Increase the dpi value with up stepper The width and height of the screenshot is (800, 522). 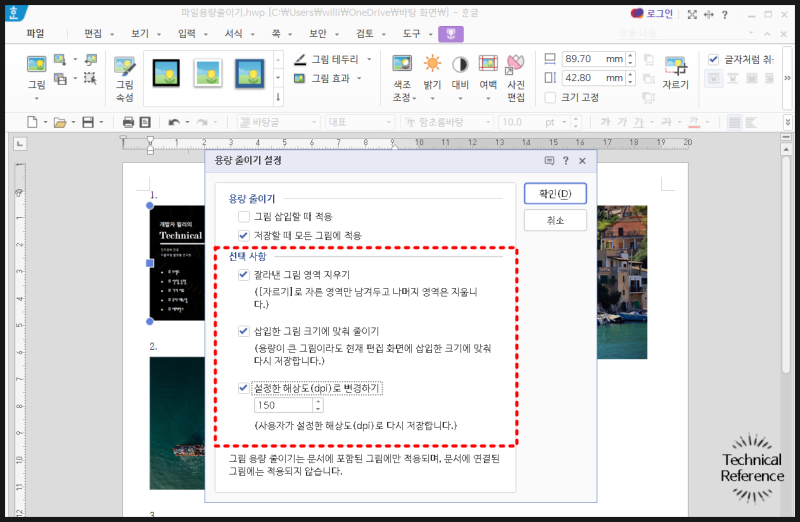[x=318, y=402]
